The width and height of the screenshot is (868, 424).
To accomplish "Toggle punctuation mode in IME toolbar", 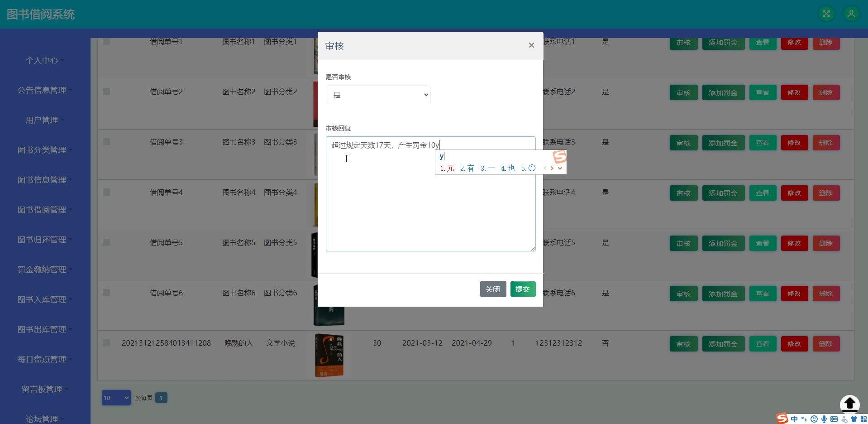I will 804,419.
